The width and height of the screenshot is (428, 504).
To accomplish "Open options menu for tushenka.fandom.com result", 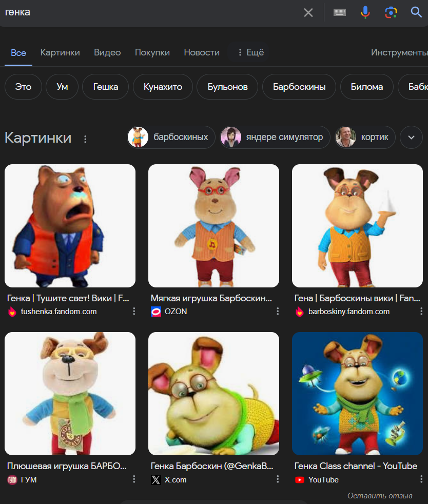I will click(134, 311).
